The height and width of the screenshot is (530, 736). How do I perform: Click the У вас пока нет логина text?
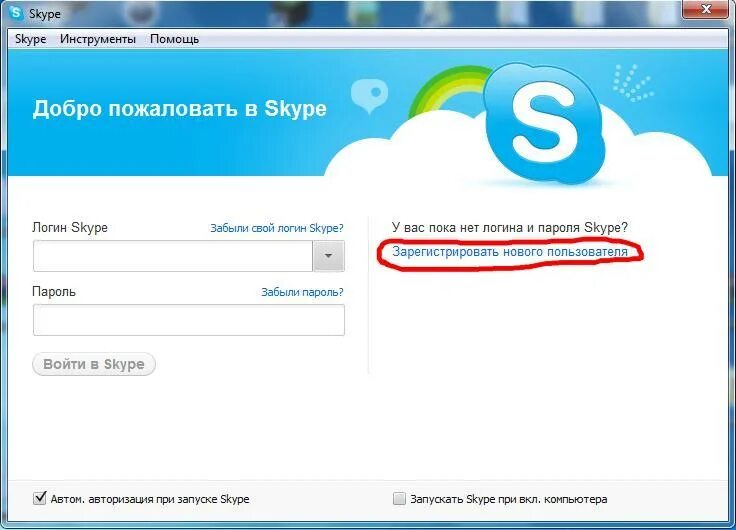coord(510,228)
